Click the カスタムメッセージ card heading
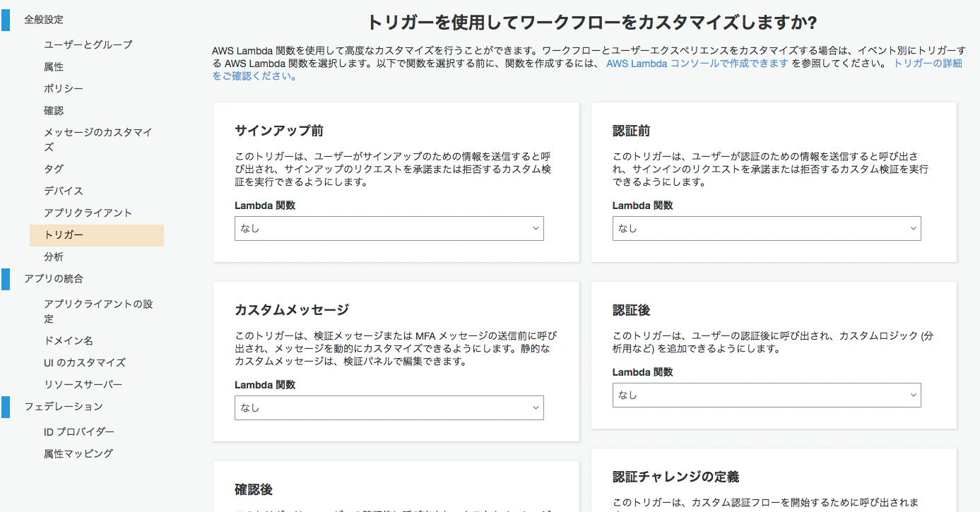The image size is (980, 512). coord(292,310)
